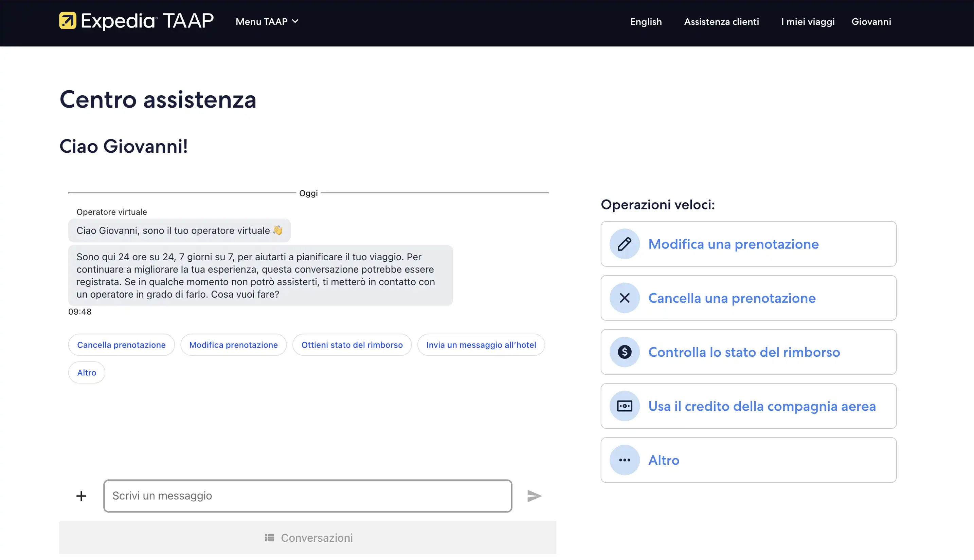Click the pencil icon for modifying booking
The image size is (974, 560).
[624, 244]
